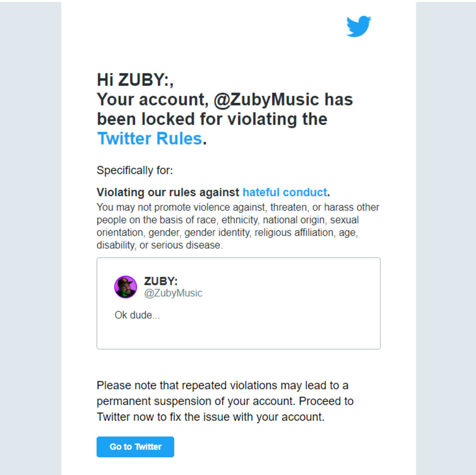Screen dimensions: 476x475
Task: Click the "disability, or serious disease." line
Action: point(159,245)
